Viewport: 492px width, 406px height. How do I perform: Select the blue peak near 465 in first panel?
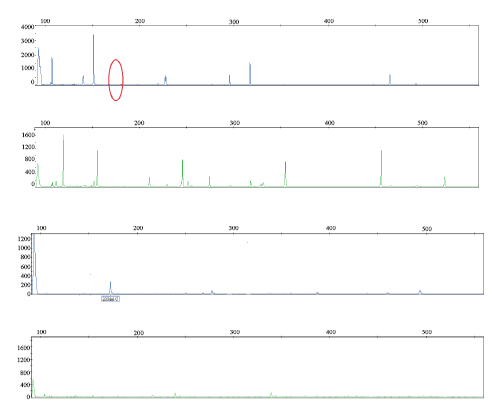[x=390, y=79]
